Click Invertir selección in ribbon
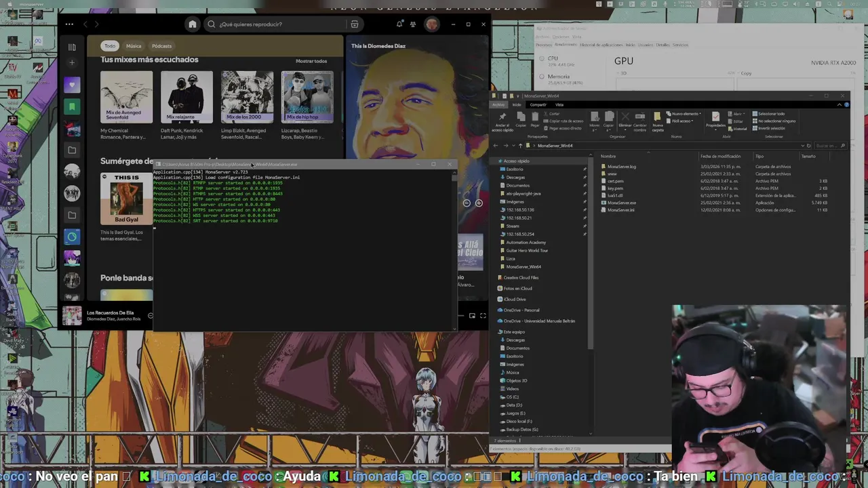 769,128
